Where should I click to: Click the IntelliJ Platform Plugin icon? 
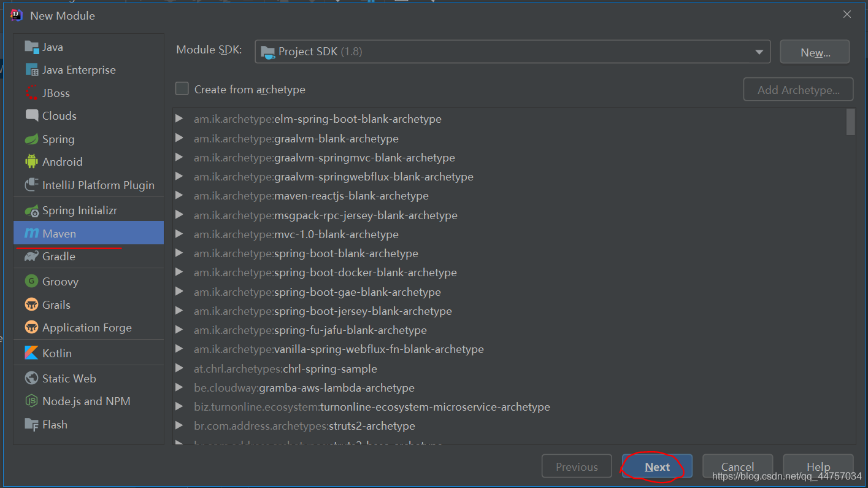click(x=31, y=185)
